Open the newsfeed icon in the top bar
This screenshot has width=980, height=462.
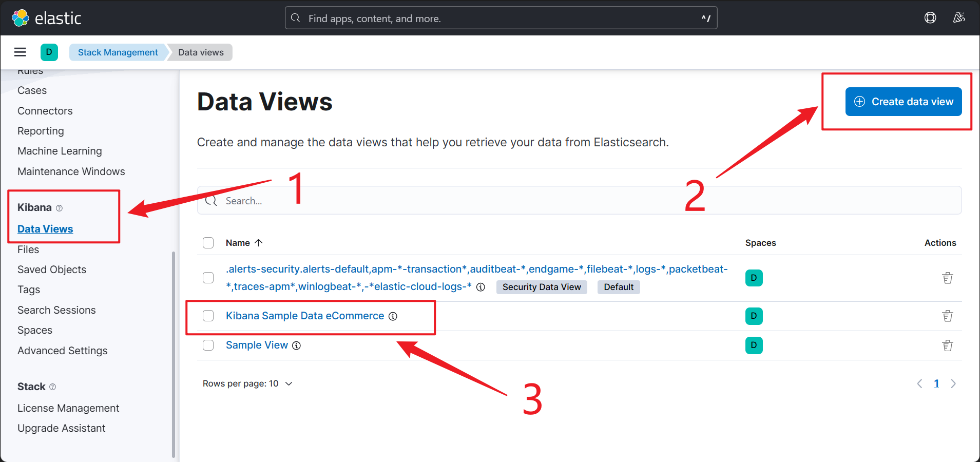click(958, 18)
